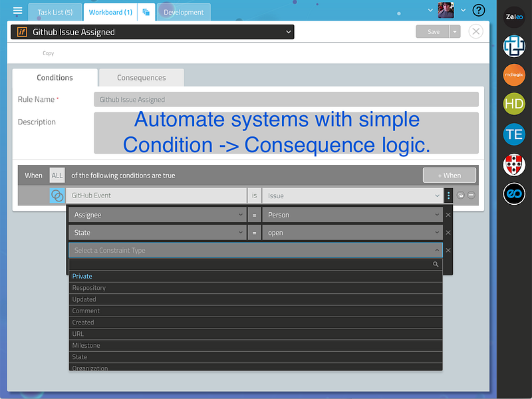This screenshot has width=532, height=399.
Task: Select Updated from constraint list
Action: pyautogui.click(x=256, y=299)
